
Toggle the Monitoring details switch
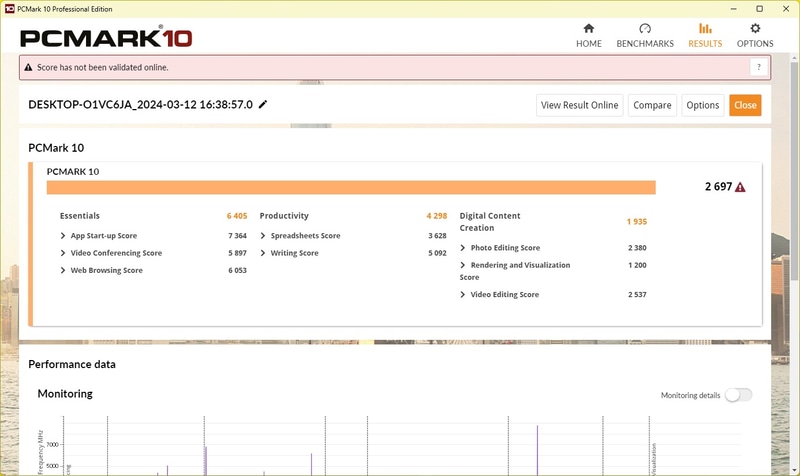coord(738,395)
